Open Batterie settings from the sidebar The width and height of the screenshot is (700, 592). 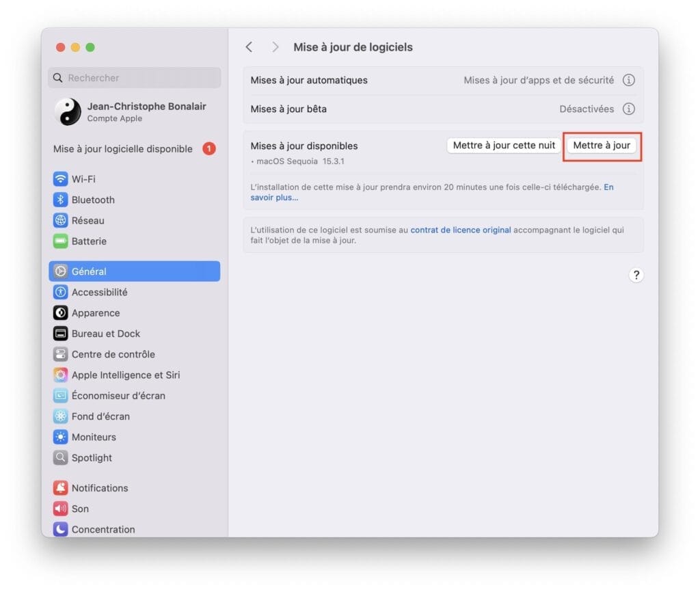pos(61,241)
